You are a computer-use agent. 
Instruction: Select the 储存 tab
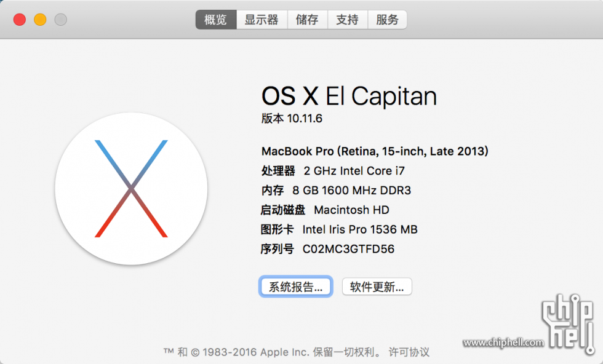coord(307,20)
